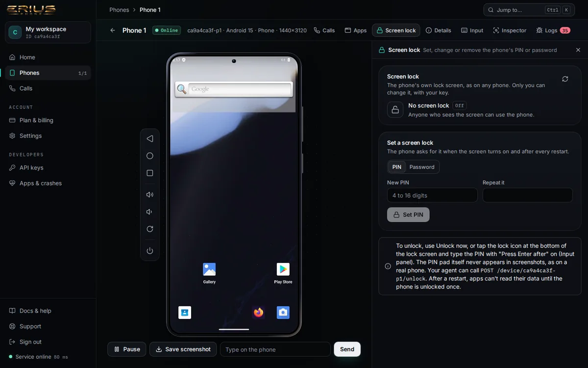Raise the phone volume with volume up icon

[150, 195]
